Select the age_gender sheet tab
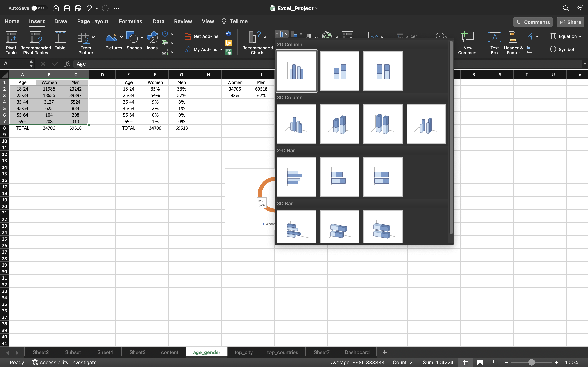The image size is (588, 367). [x=207, y=352]
